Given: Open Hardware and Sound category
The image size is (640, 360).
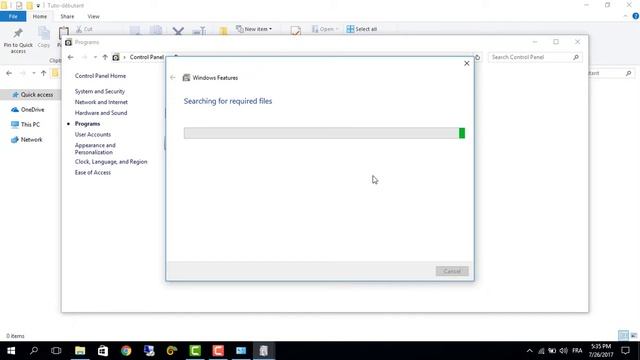Looking at the screenshot, I should [101, 113].
